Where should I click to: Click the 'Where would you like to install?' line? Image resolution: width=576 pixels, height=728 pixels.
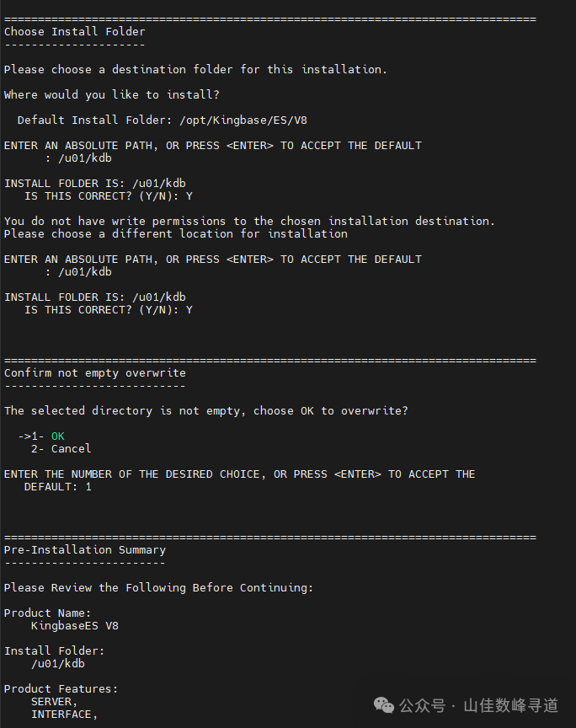tap(112, 94)
